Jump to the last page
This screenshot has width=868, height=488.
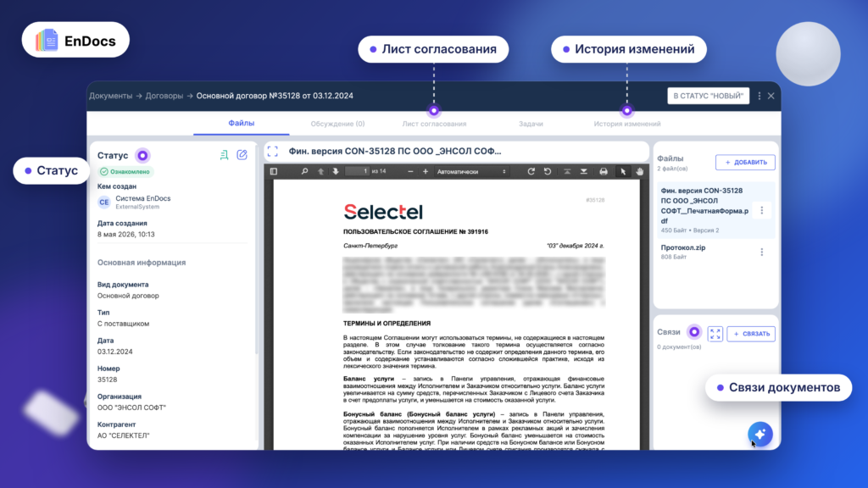tap(583, 171)
